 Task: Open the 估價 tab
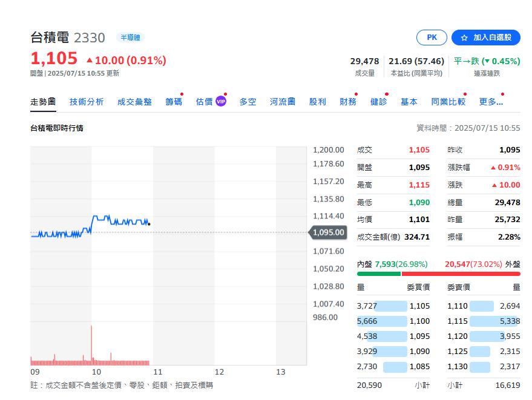[204, 102]
